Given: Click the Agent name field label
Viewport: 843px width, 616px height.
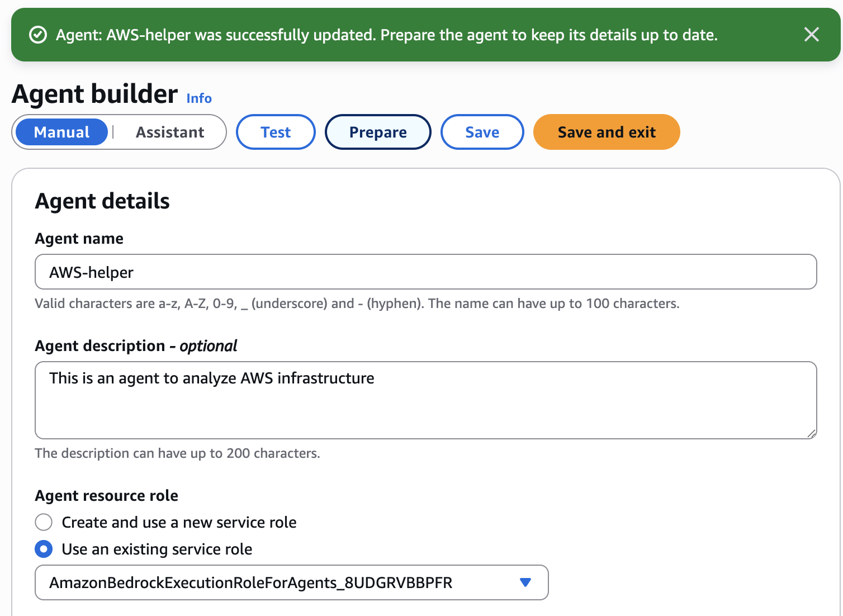Looking at the screenshot, I should [79, 239].
